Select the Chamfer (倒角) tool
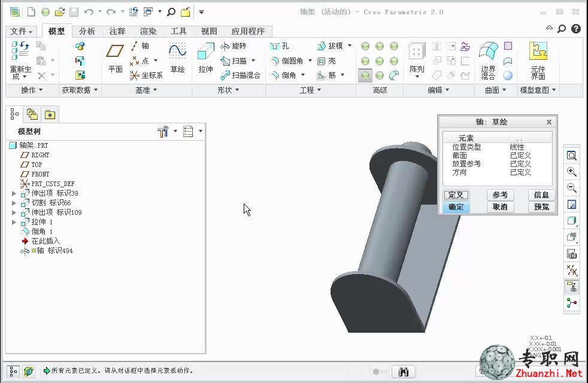The width and height of the screenshot is (588, 383). tap(283, 75)
